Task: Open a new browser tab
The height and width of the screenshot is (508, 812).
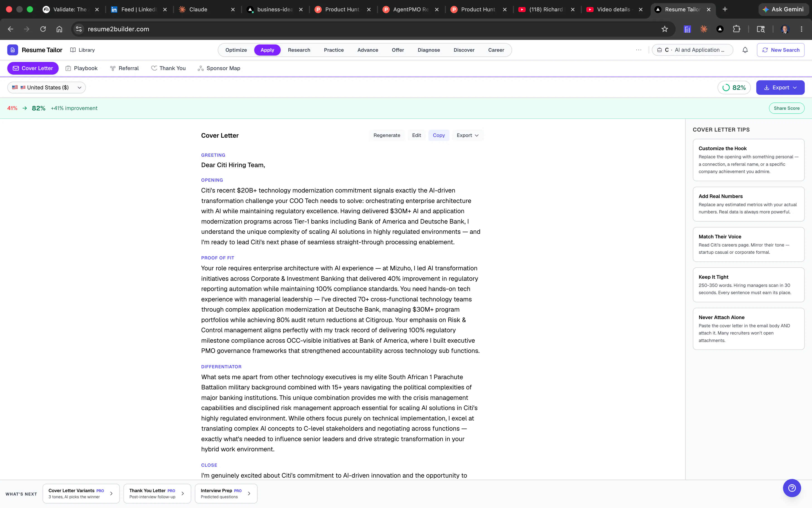Action: coord(725,9)
